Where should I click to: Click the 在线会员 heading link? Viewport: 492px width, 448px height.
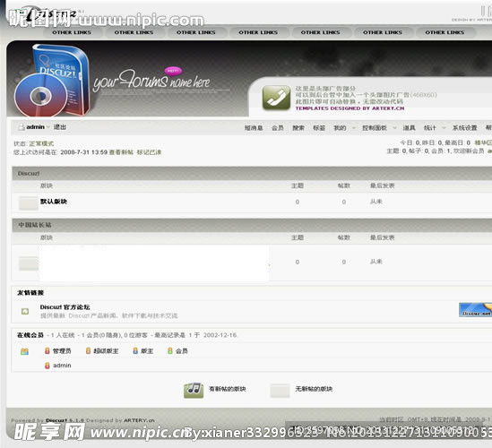pos(30,335)
